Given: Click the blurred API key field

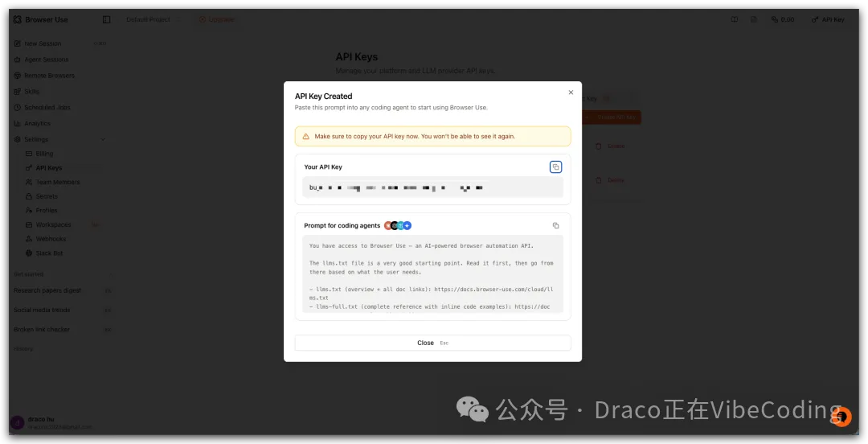Looking at the screenshot, I should [432, 187].
